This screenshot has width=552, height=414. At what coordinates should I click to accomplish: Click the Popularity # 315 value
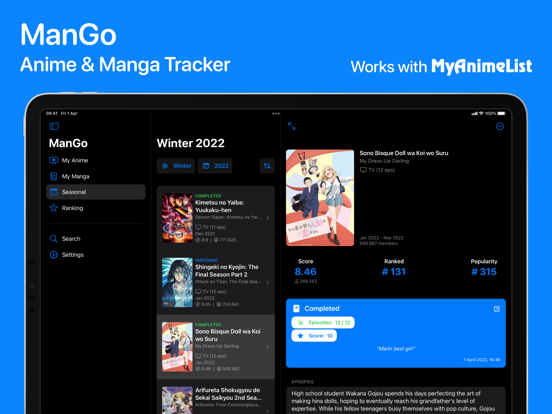[484, 272]
